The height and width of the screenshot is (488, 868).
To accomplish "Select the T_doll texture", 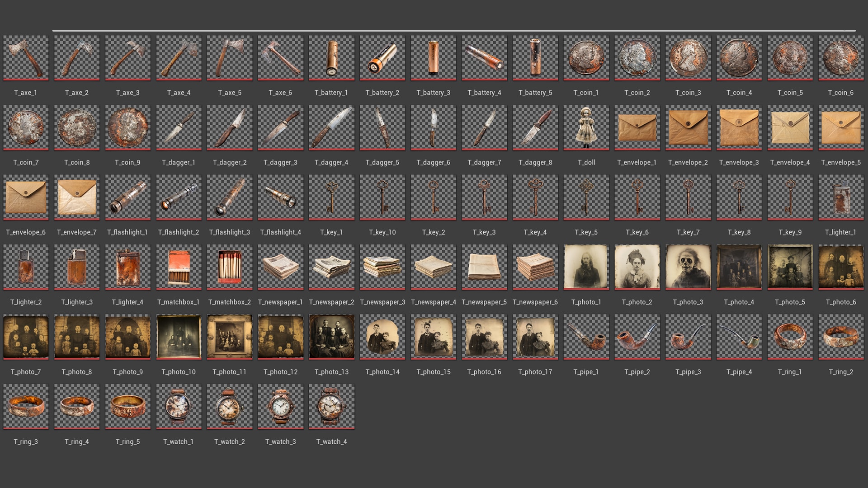I will tap(586, 127).
